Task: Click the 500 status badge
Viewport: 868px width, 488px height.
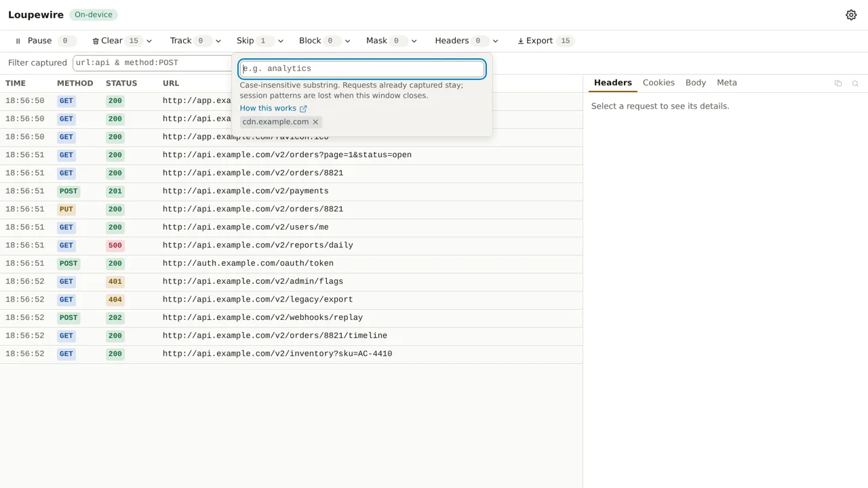Action: pyautogui.click(x=115, y=245)
